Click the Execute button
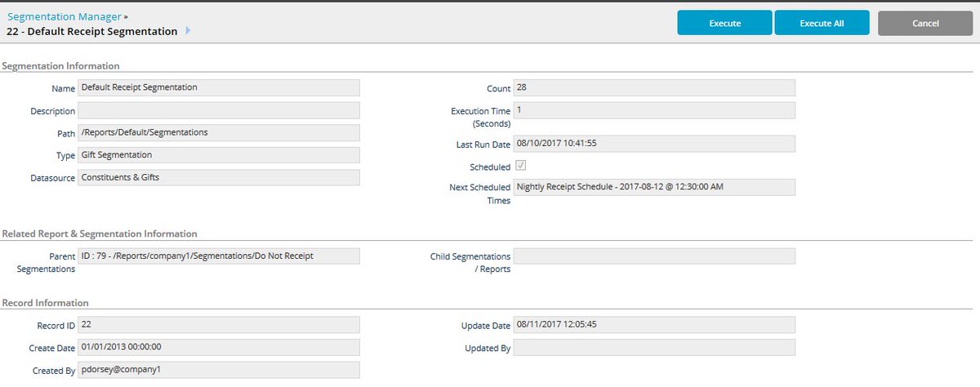 724,23
